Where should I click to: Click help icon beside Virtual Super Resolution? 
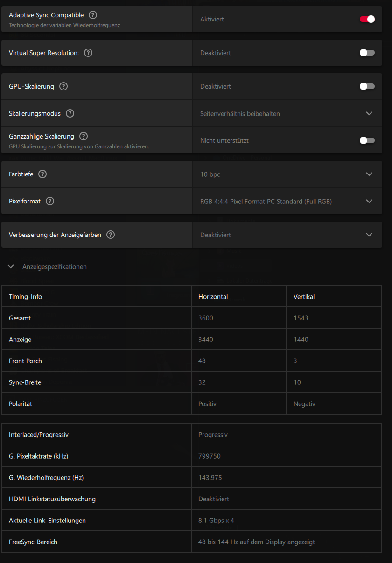88,53
